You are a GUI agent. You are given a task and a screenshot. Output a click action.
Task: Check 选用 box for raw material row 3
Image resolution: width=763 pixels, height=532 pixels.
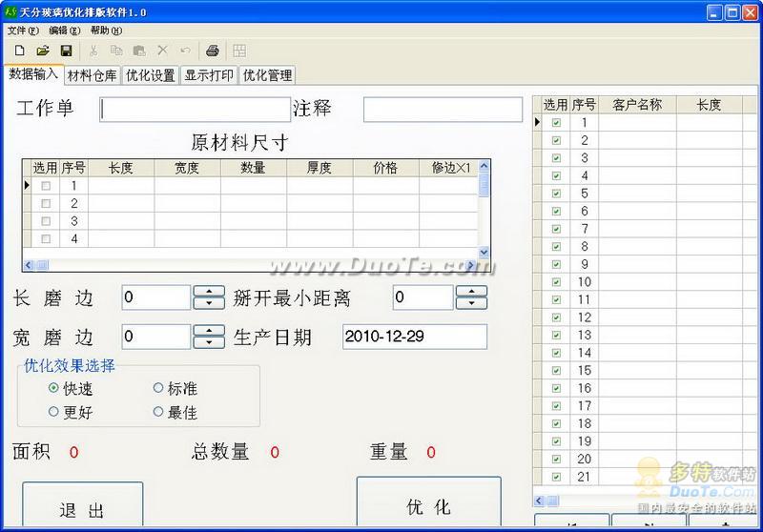[46, 221]
